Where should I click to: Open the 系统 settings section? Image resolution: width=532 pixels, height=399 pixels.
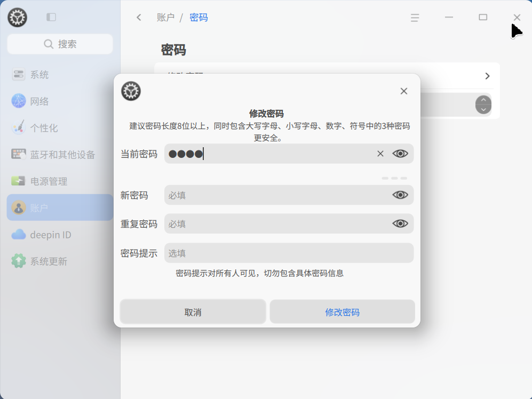coord(32,75)
